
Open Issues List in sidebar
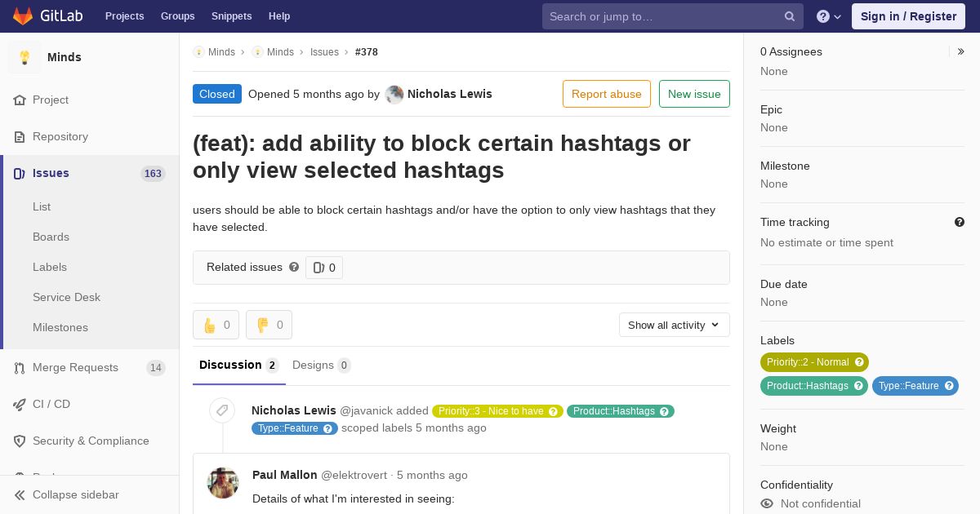point(42,206)
